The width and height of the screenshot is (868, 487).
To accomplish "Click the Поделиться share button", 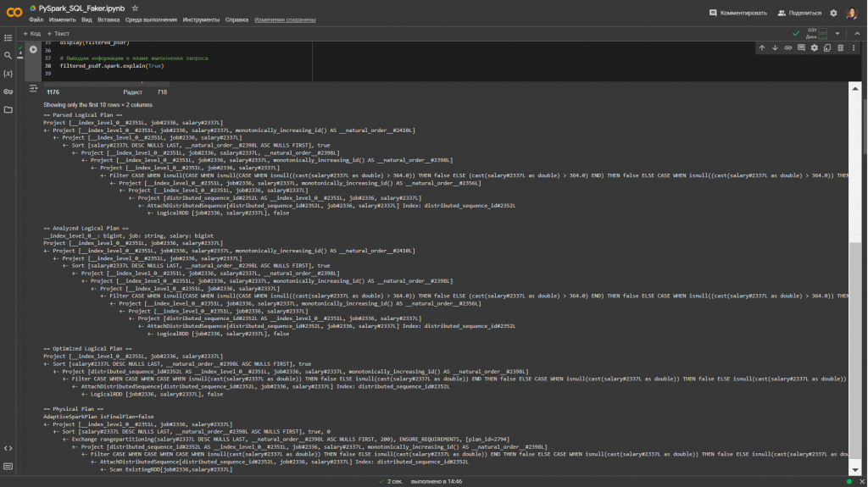I will click(799, 13).
